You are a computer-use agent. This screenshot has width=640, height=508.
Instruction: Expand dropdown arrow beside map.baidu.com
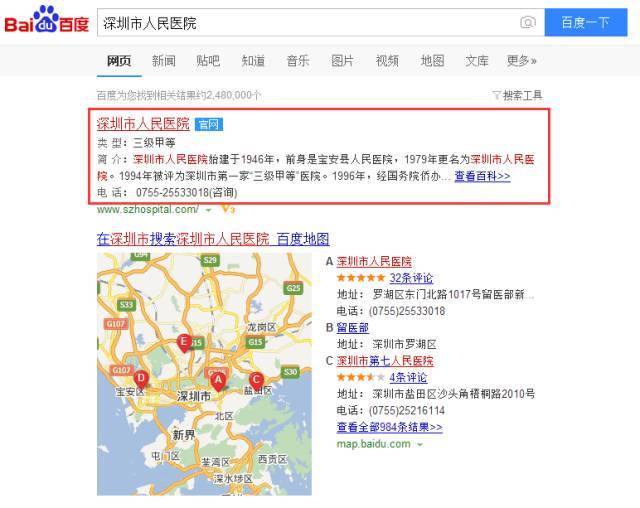click(x=420, y=445)
